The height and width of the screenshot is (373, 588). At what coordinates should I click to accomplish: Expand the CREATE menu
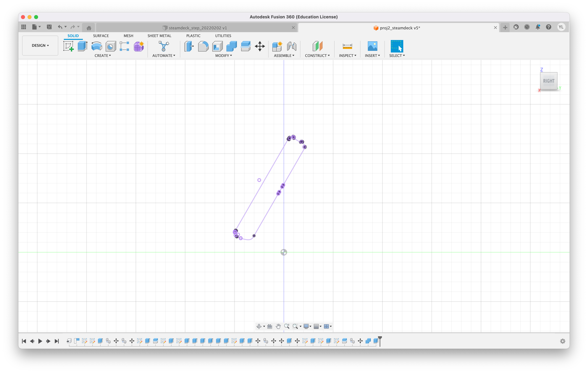click(103, 56)
